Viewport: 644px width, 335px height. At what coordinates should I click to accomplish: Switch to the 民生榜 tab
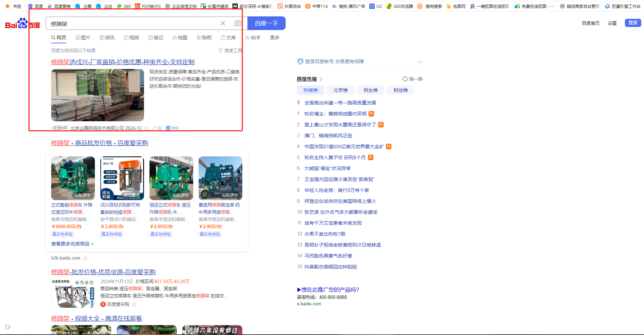click(371, 90)
